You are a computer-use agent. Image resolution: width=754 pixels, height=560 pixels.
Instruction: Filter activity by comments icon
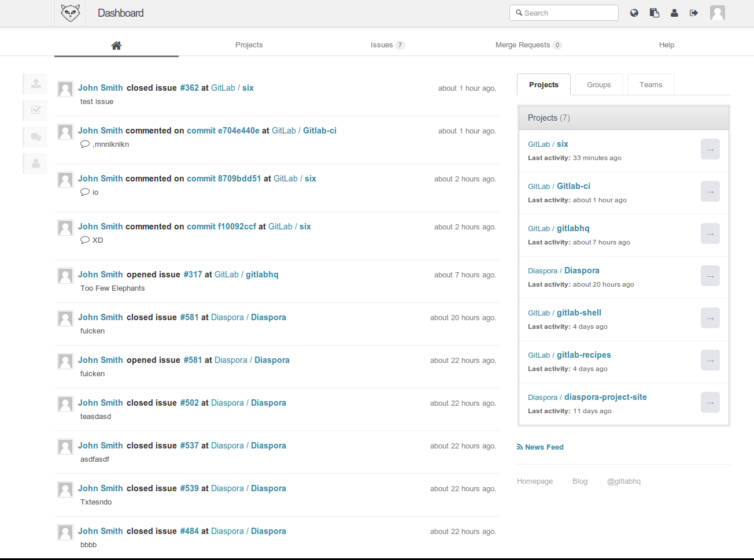(35, 137)
